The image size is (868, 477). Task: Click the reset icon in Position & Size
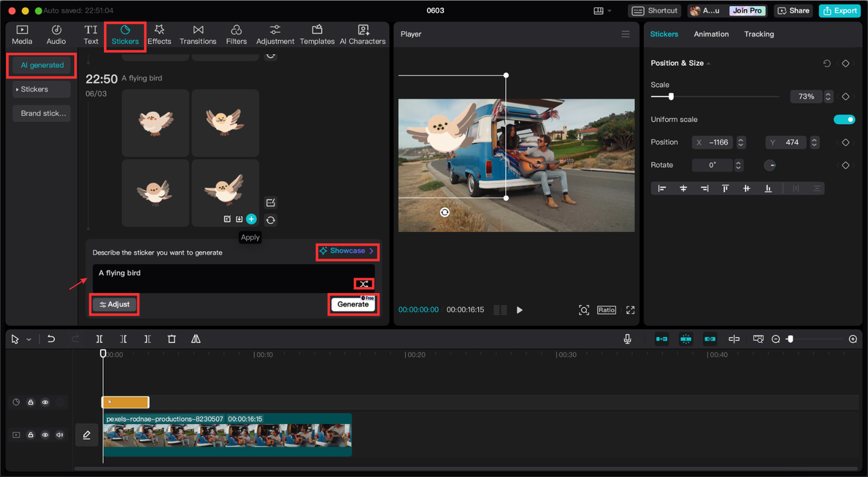click(827, 63)
